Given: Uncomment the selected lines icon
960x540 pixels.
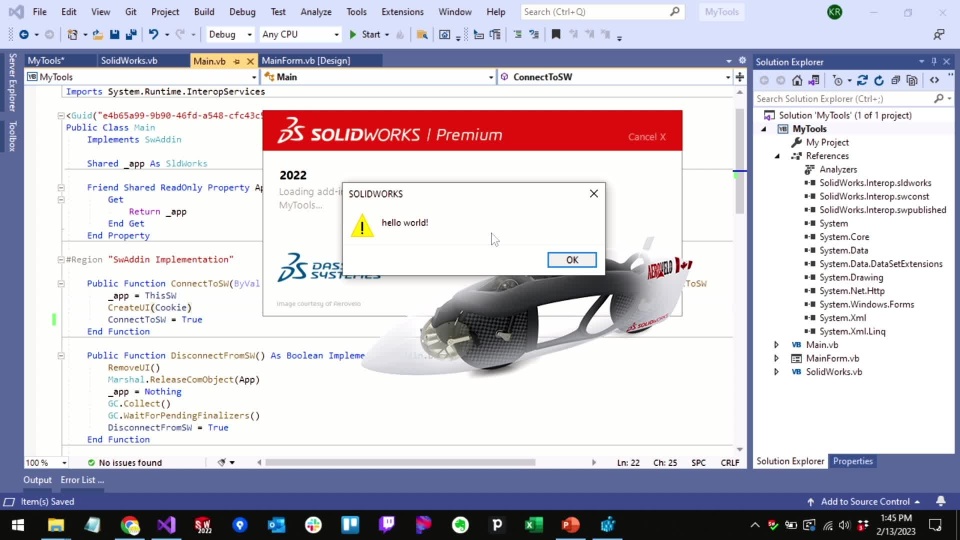Looking at the screenshot, I should [x=534, y=35].
